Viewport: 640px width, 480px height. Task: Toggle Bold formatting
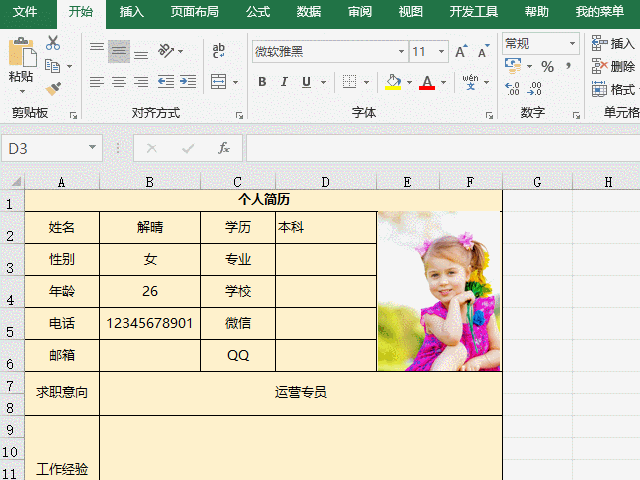(262, 82)
